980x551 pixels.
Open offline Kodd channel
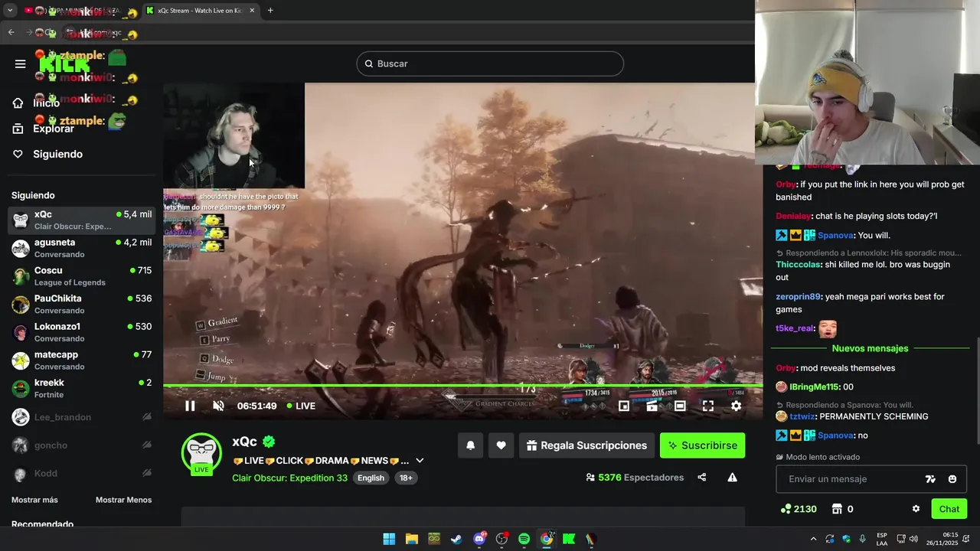point(82,473)
